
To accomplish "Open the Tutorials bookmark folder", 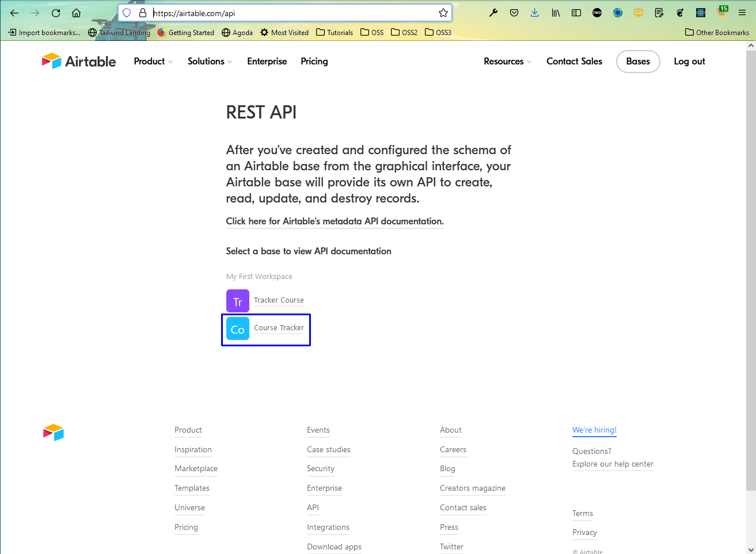I will click(x=335, y=33).
